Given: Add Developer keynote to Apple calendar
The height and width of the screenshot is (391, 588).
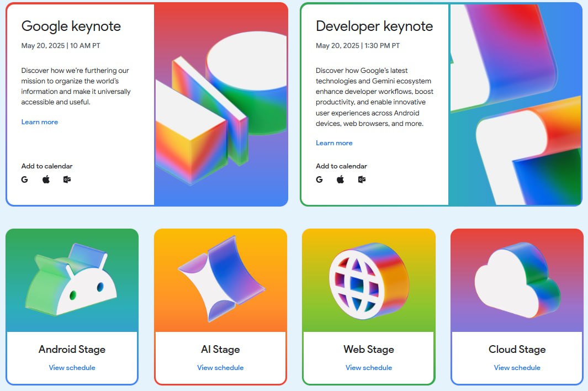Looking at the screenshot, I should 340,179.
